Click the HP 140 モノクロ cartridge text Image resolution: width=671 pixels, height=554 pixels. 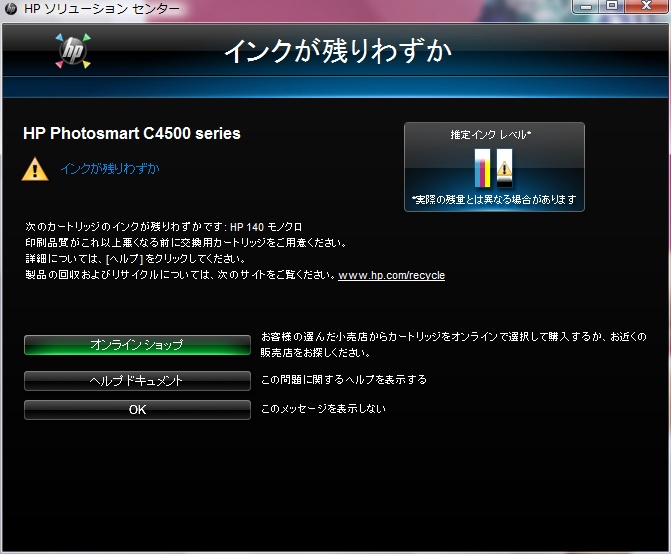pyautogui.click(x=266, y=227)
